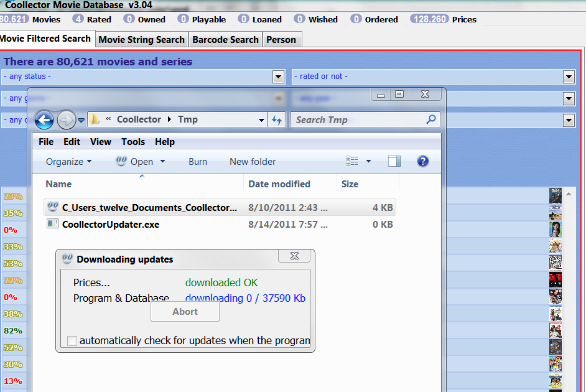
Task: Click the Wished count badge
Action: coord(299,19)
